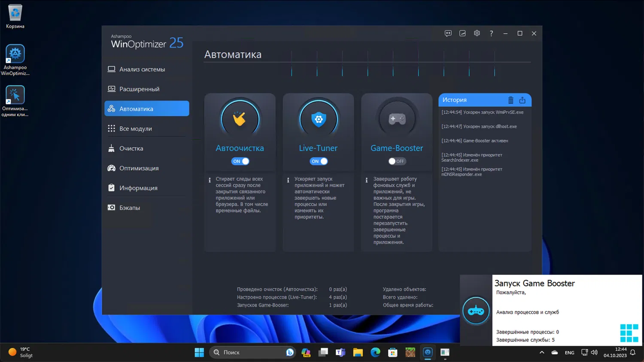The height and width of the screenshot is (362, 644).
Task: Select Автоматика in the sidebar
Action: [x=147, y=109]
